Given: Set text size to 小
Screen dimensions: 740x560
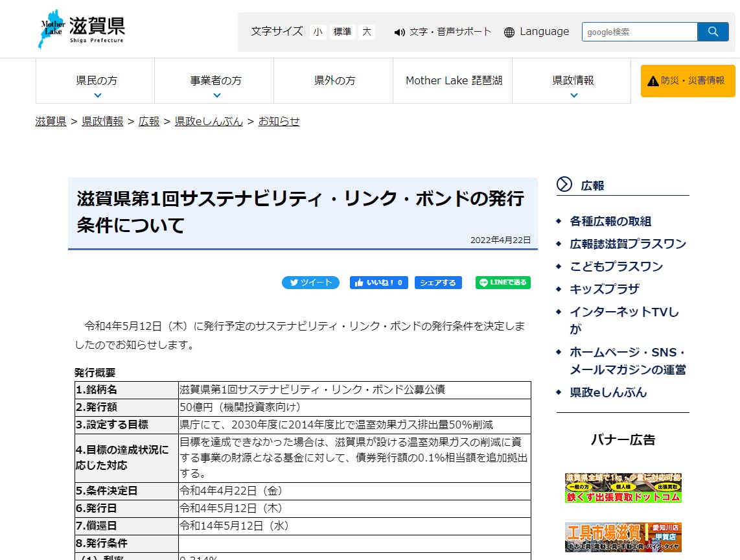Looking at the screenshot, I should 318,32.
